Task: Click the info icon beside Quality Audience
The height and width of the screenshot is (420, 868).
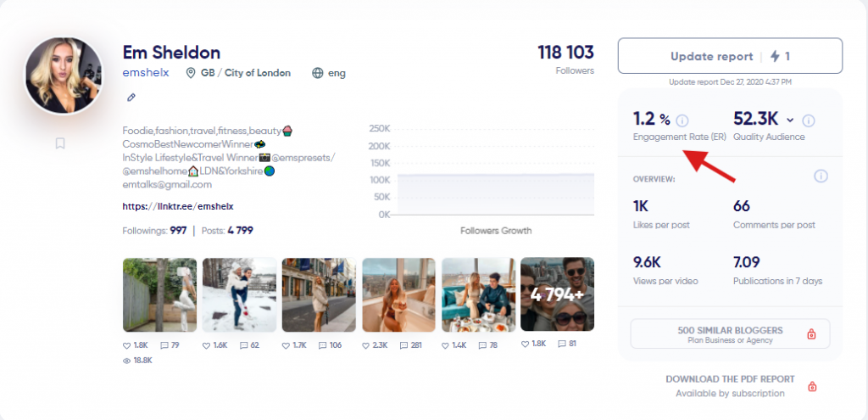Action: (809, 120)
